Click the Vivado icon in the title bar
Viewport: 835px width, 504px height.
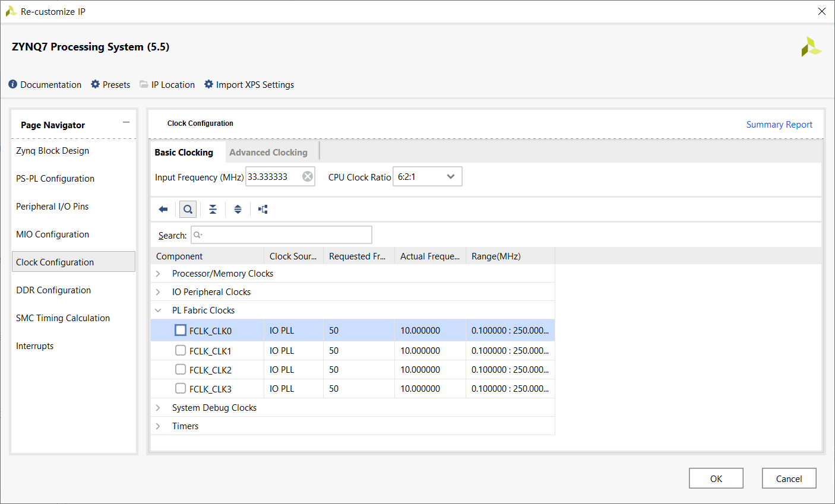(x=11, y=11)
